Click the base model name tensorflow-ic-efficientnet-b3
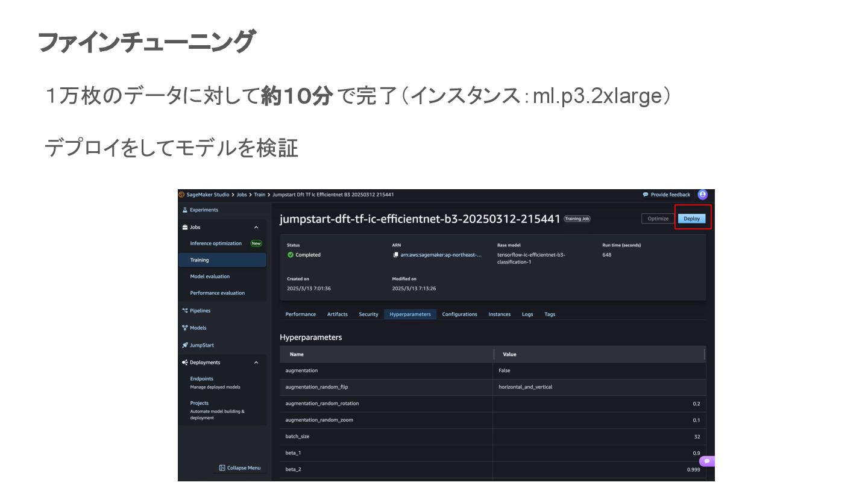Image resolution: width=868 pixels, height=488 pixels. pos(531,255)
